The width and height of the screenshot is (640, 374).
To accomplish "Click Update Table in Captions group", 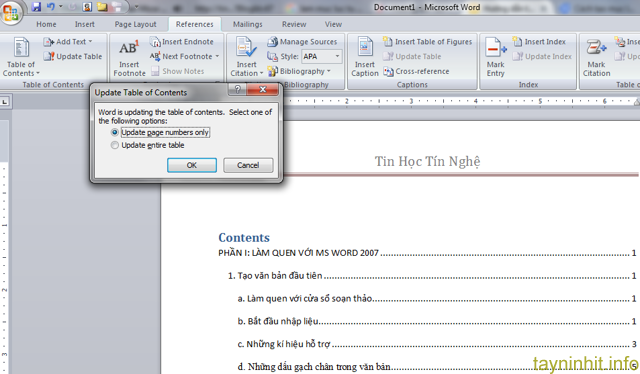I will pos(412,56).
